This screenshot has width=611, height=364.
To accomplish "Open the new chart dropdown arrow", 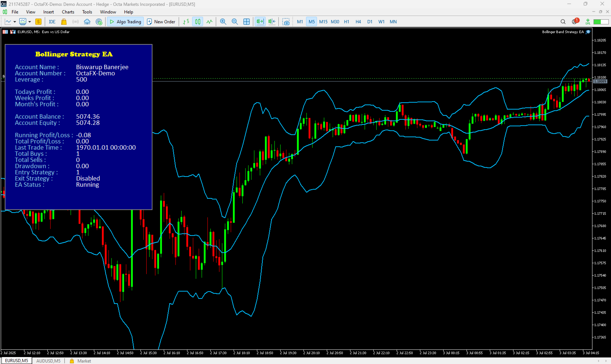I will [15, 22].
